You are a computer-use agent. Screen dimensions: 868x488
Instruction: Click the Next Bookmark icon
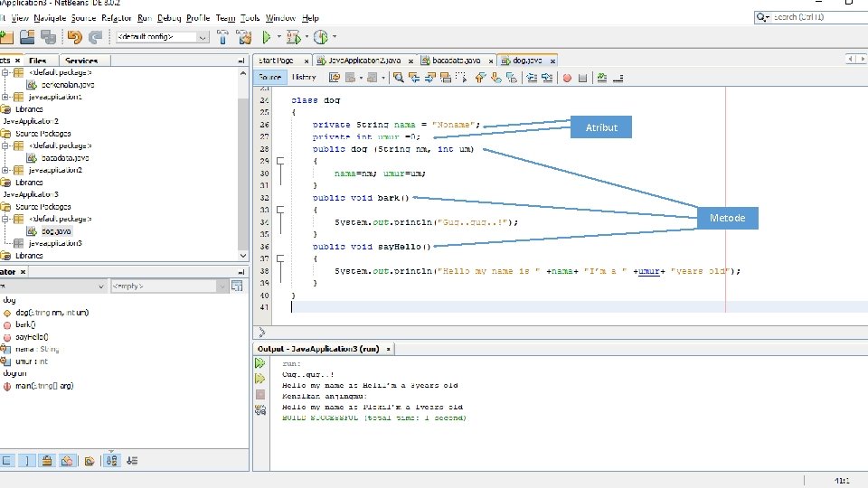pyautogui.click(x=496, y=78)
